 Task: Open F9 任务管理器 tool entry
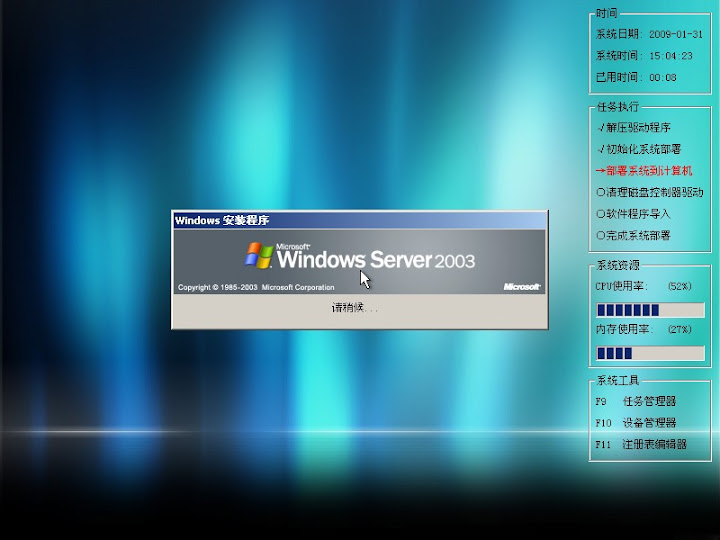(x=636, y=401)
